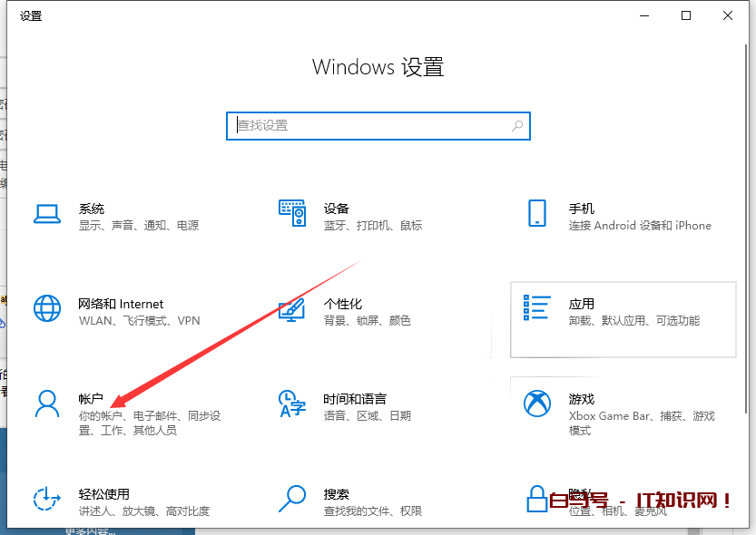This screenshot has height=535, width=756.
Task: Minimize the 设置 window
Action: point(644,15)
